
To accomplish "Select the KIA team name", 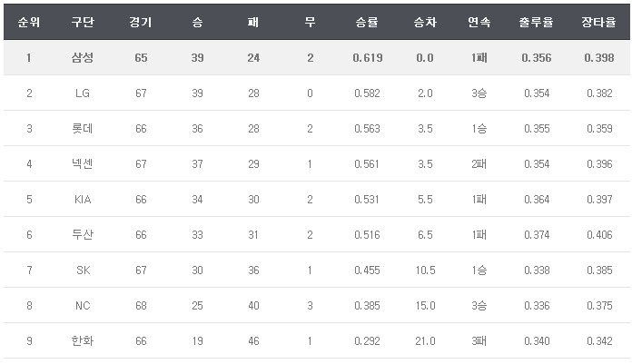I will point(83,200).
